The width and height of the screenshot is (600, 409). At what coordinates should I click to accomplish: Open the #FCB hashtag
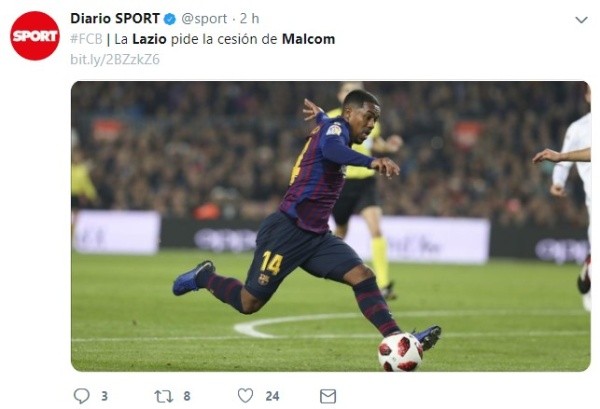tap(85, 39)
